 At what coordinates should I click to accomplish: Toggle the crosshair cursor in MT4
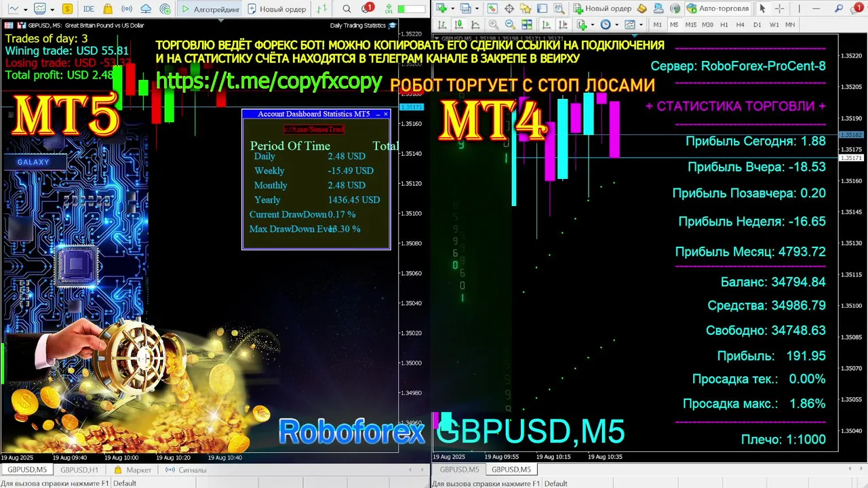pyautogui.click(x=779, y=9)
